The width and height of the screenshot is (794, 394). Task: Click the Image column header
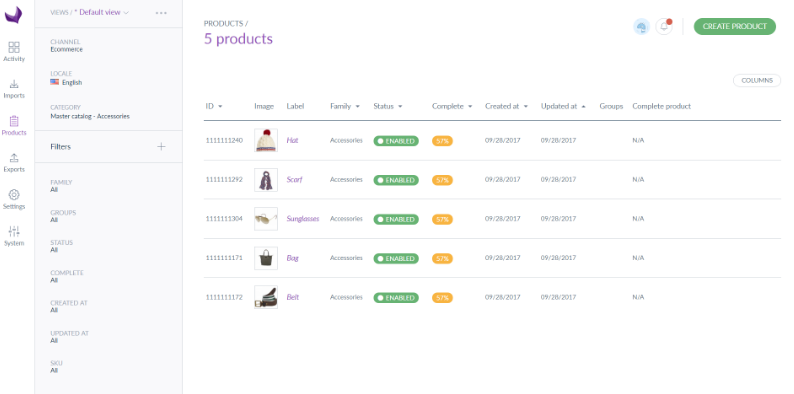[x=264, y=106]
